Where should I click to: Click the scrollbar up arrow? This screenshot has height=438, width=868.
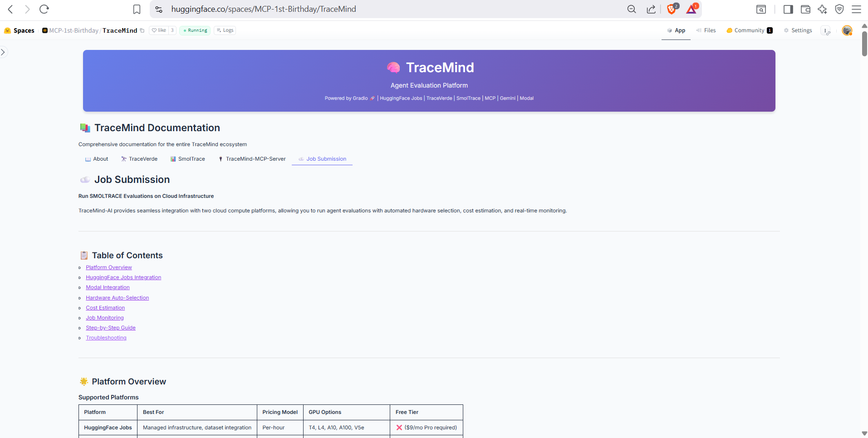tap(864, 26)
